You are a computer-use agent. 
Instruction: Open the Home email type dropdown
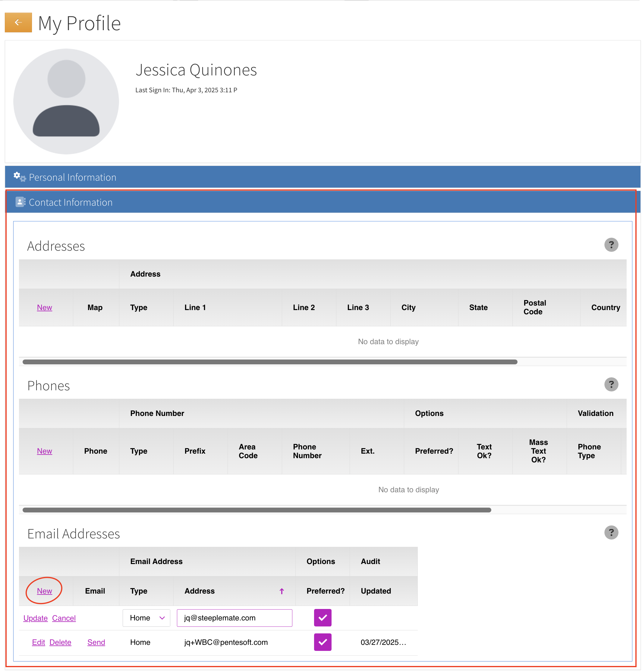click(x=146, y=618)
